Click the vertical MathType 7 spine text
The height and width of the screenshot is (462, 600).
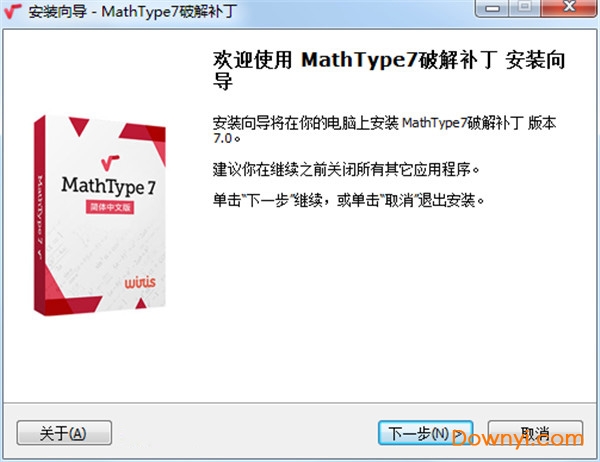[40, 217]
